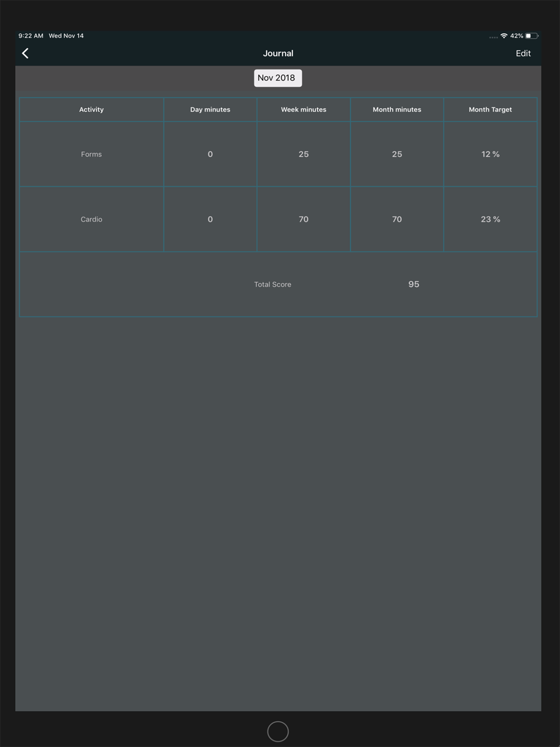
Task: Select the Month minutes column header
Action: 397,110
